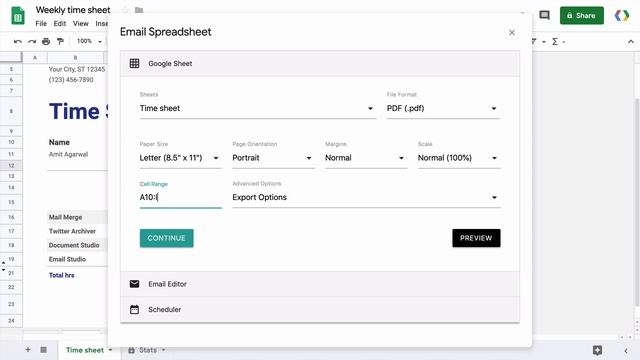Click the Email Editor envelope icon
Screen dimensions: 640x360
[134, 284]
